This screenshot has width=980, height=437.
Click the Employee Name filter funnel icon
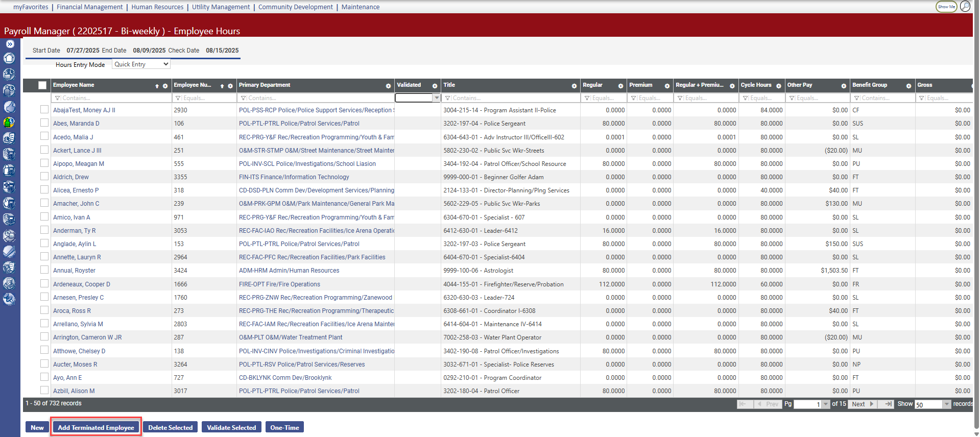pyautogui.click(x=58, y=98)
